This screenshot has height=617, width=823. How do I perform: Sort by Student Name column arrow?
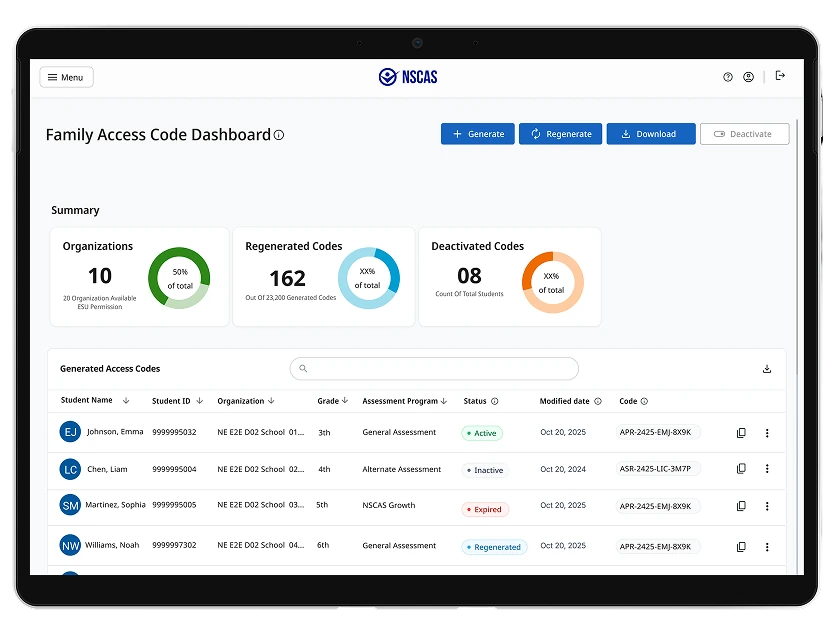coord(126,400)
